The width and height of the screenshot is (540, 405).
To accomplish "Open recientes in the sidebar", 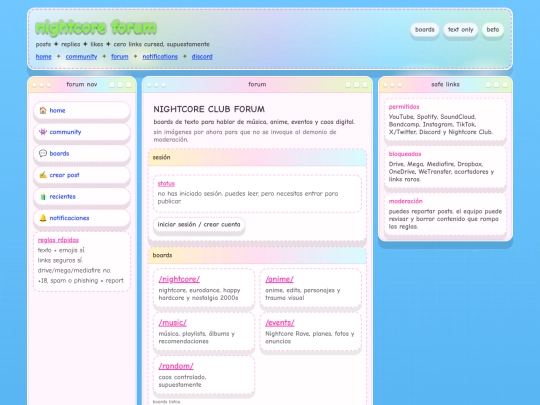I will pyautogui.click(x=82, y=197).
